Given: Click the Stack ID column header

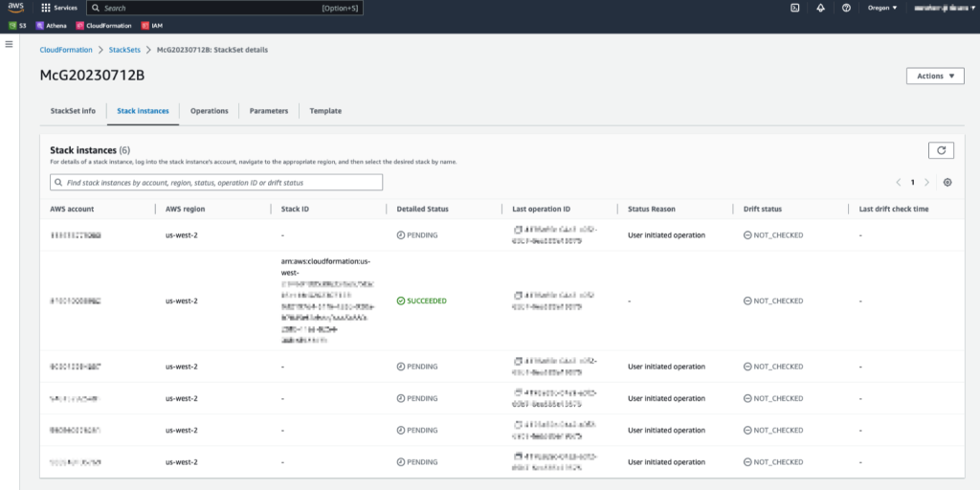Looking at the screenshot, I should (x=295, y=209).
